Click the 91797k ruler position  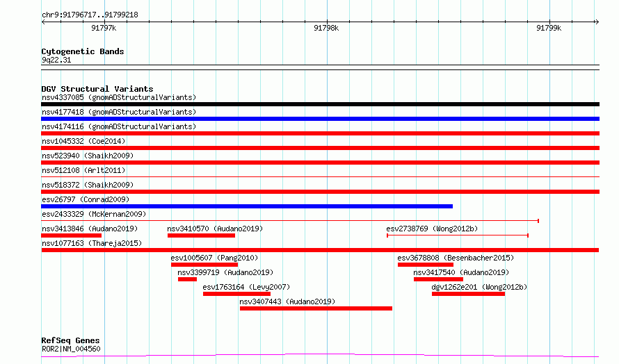click(104, 28)
